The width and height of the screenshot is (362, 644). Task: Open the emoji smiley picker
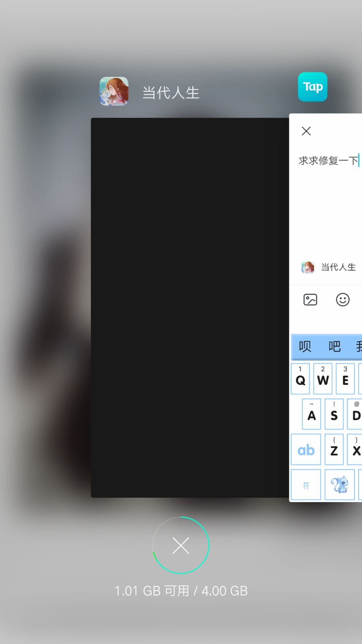click(x=343, y=300)
